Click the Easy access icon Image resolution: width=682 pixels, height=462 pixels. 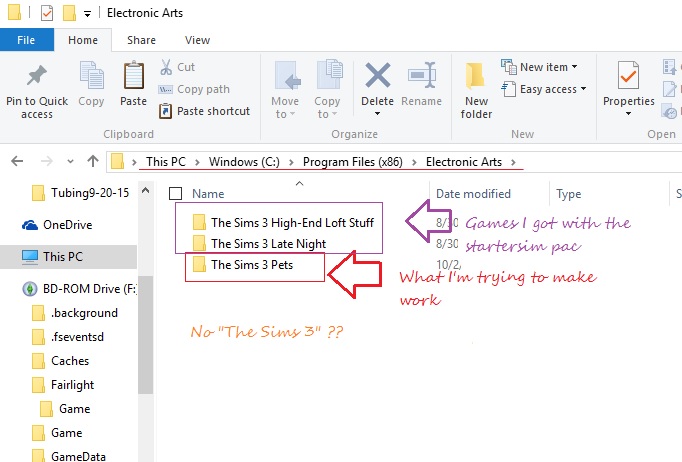pyautogui.click(x=508, y=89)
